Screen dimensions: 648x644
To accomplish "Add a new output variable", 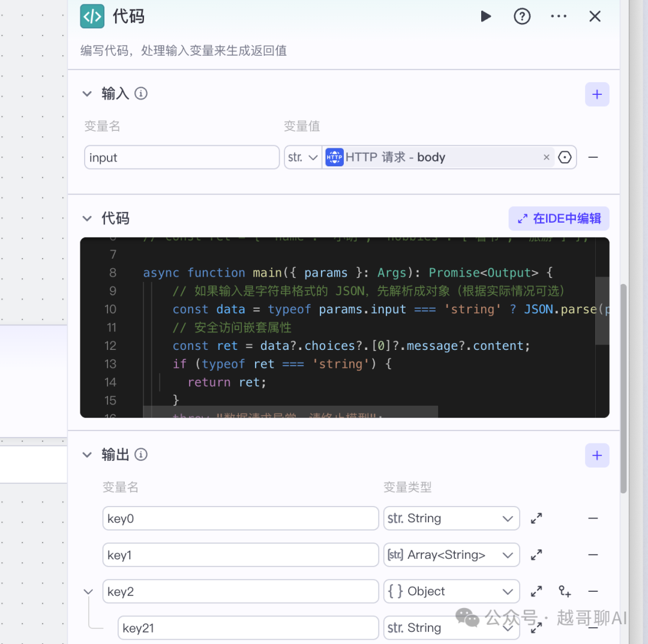I will point(597,456).
